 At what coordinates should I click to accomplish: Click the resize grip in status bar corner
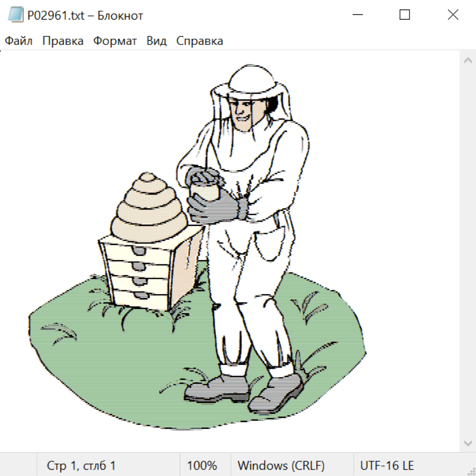coord(470,470)
